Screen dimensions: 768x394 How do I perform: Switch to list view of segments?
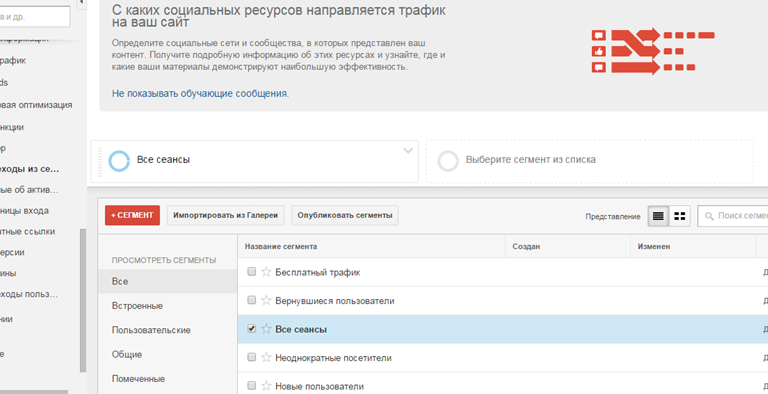coord(658,216)
